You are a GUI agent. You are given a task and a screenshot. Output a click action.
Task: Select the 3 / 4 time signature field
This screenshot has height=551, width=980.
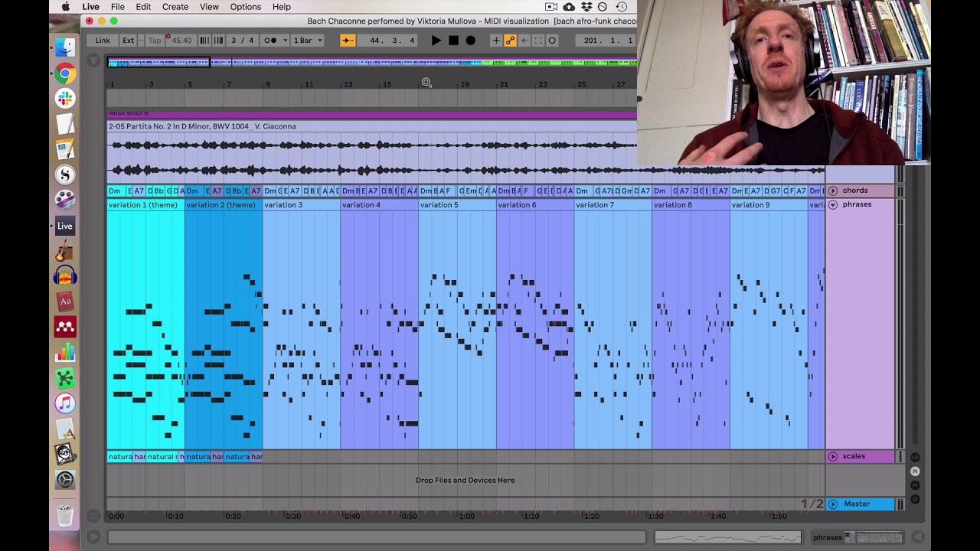243,41
